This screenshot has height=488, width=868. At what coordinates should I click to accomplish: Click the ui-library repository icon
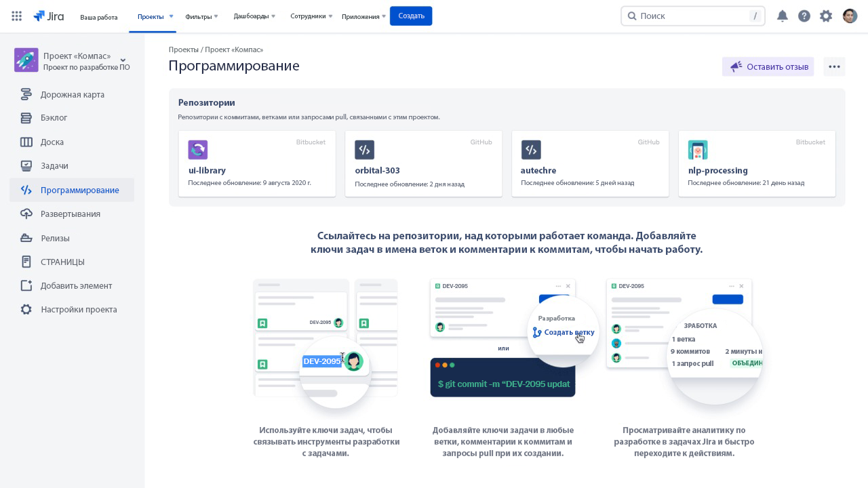tap(197, 150)
